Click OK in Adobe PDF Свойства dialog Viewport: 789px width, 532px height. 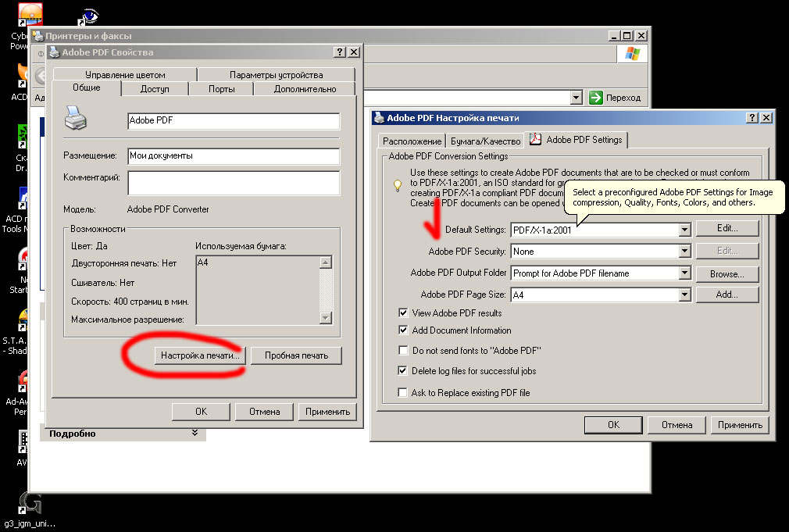[201, 411]
